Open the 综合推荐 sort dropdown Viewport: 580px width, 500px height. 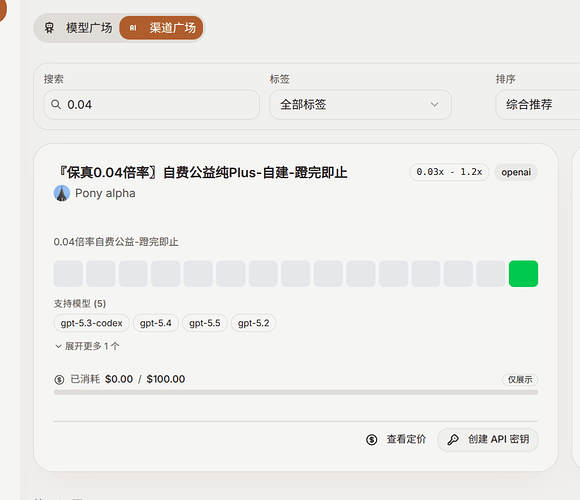(x=538, y=104)
